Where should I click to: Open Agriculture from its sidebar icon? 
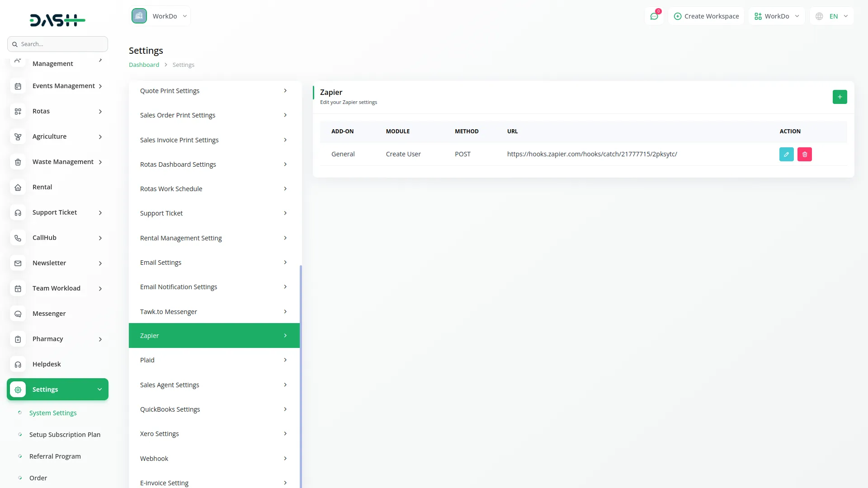point(18,136)
